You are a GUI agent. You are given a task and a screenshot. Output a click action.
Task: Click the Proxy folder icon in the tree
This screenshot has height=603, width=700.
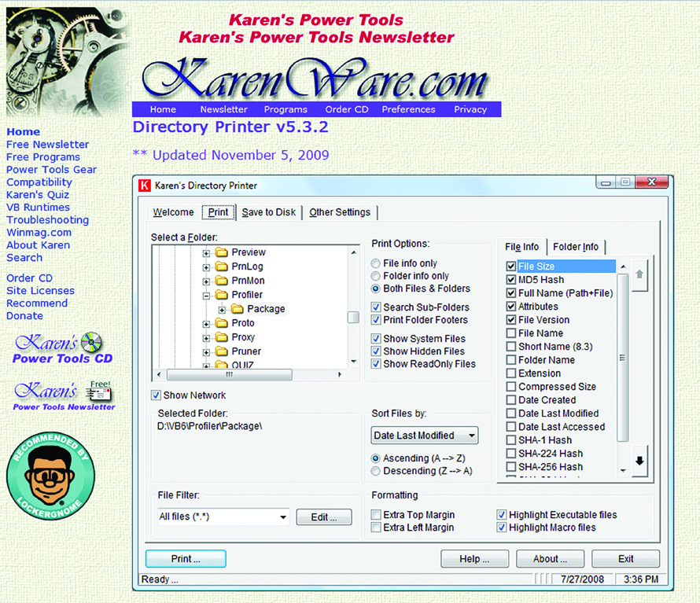pyautogui.click(x=221, y=337)
